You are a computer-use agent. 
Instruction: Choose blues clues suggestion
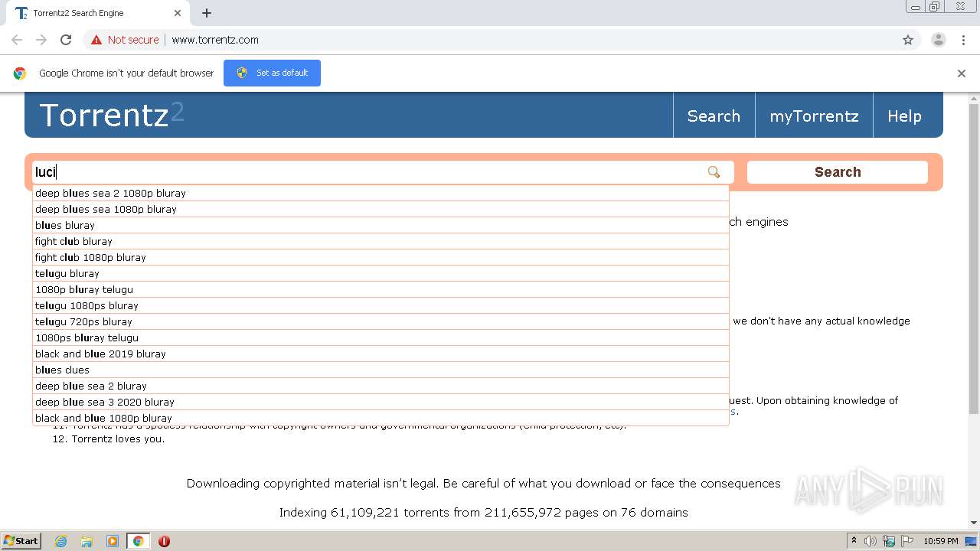(381, 370)
